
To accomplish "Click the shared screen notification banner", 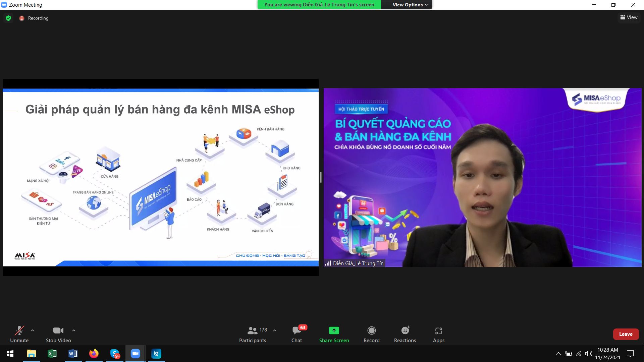I will point(319,5).
